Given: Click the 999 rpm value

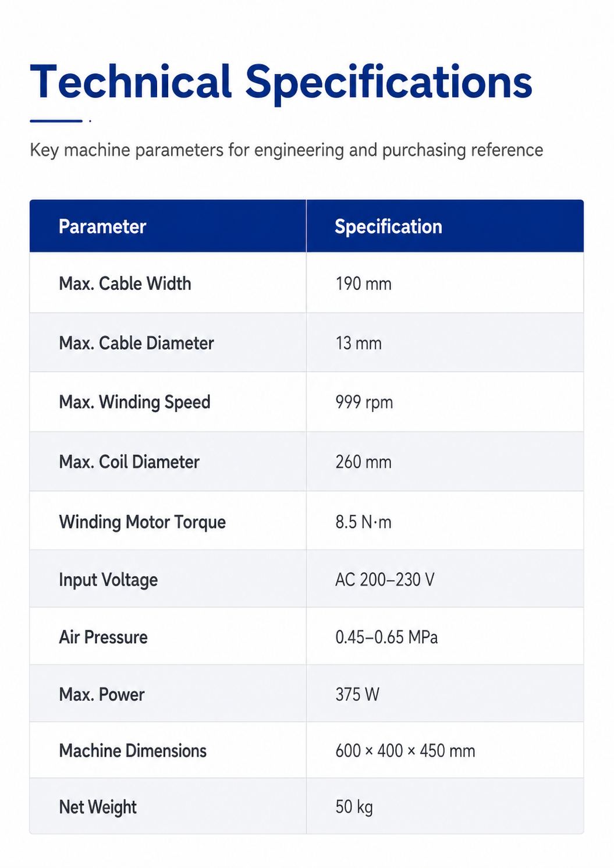Looking at the screenshot, I should (364, 402).
